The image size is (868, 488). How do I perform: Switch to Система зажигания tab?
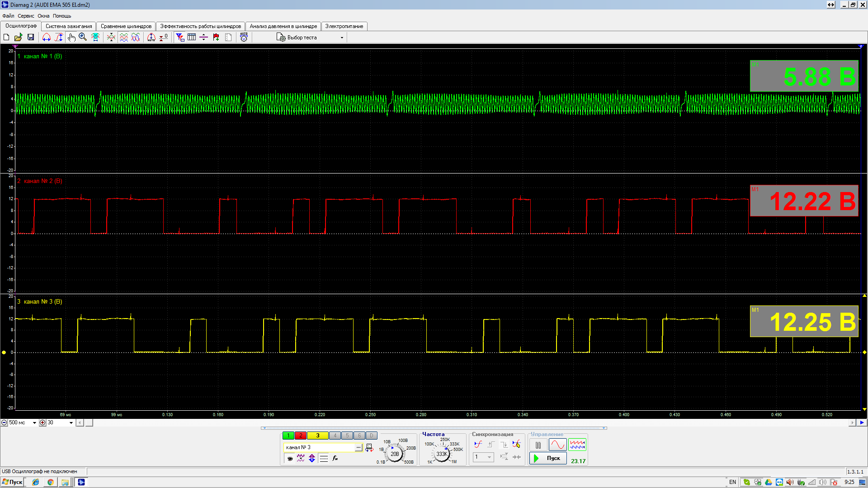(69, 26)
